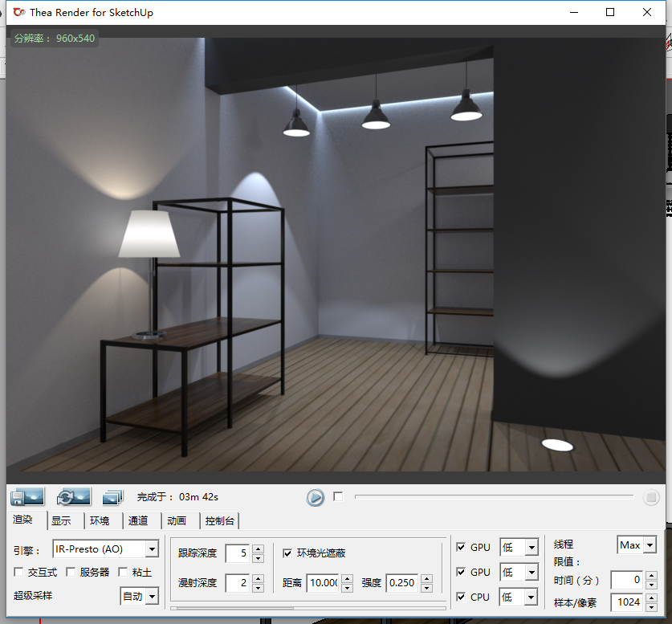Screen dimensions: 672x624
Task: Decrease 漫射深度 with the down arrow
Action: [258, 588]
